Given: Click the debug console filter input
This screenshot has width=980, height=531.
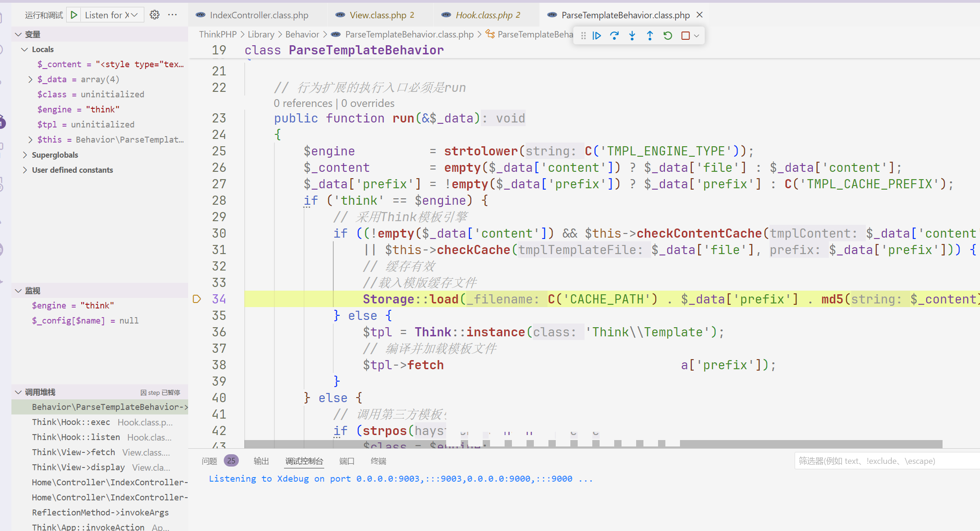Looking at the screenshot, I should 886,461.
